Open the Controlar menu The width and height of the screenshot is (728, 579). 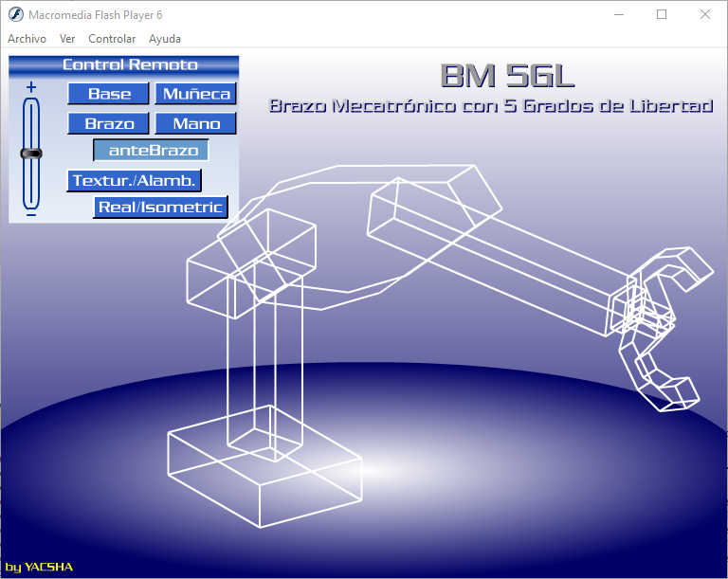pos(112,39)
